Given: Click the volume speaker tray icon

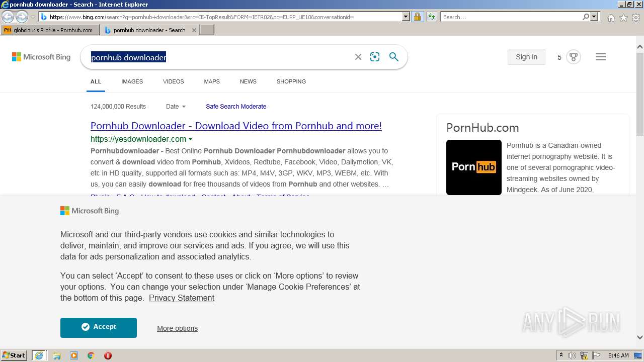Looking at the screenshot, I should [572, 355].
